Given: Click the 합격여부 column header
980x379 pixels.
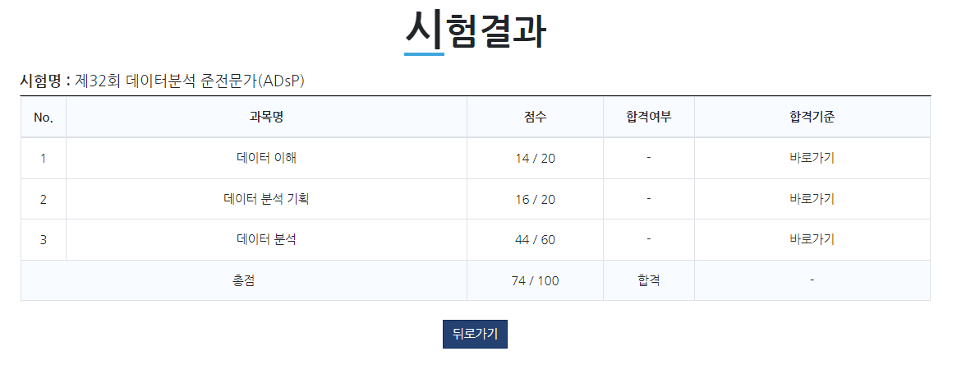Looking at the screenshot, I should point(649,117).
